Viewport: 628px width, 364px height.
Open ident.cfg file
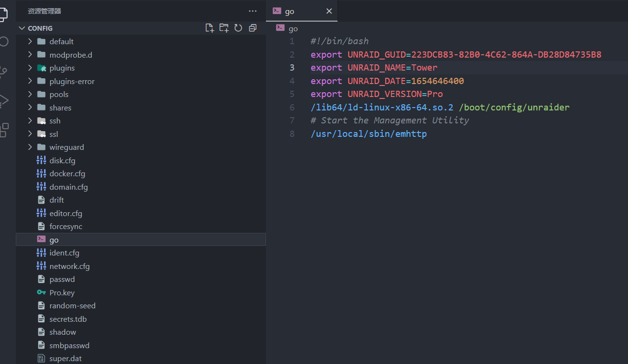[x=140, y=253]
